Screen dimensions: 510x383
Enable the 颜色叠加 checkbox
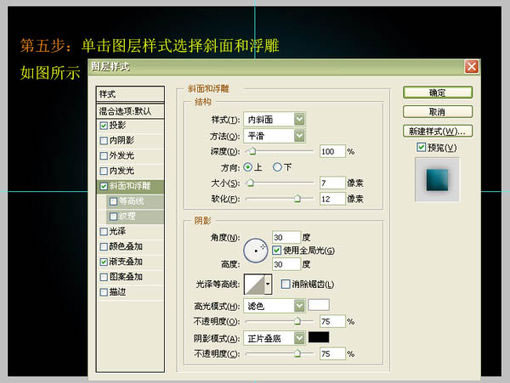tap(104, 247)
